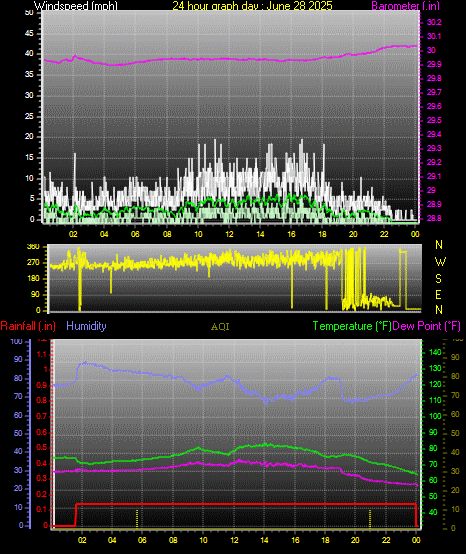This screenshot has height=554, width=466.
Task: Click the '180' wind direction axis value
Action: [x=33, y=279]
